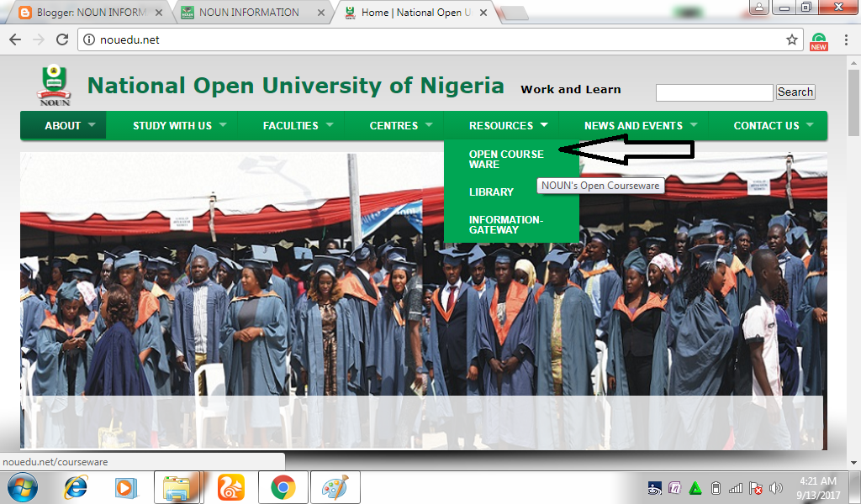861x504 pixels.
Task: Click the purple tray icon
Action: tap(675, 487)
